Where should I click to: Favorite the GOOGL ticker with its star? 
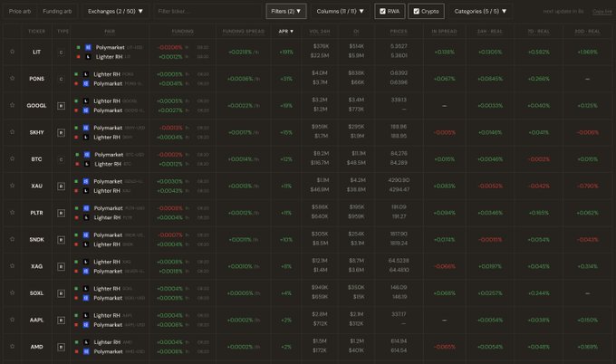click(x=12, y=105)
